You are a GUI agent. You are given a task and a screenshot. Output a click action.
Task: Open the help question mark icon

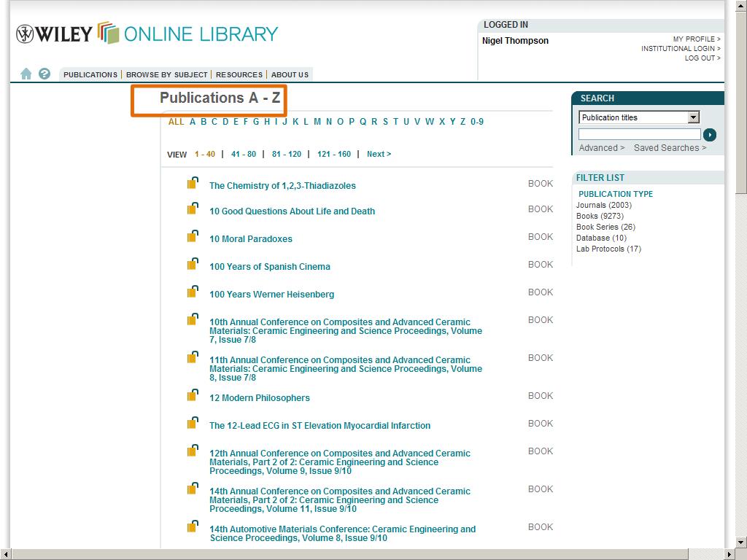coord(44,74)
